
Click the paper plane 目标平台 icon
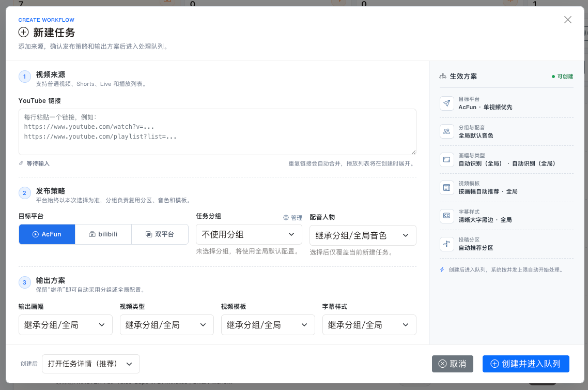tap(446, 103)
